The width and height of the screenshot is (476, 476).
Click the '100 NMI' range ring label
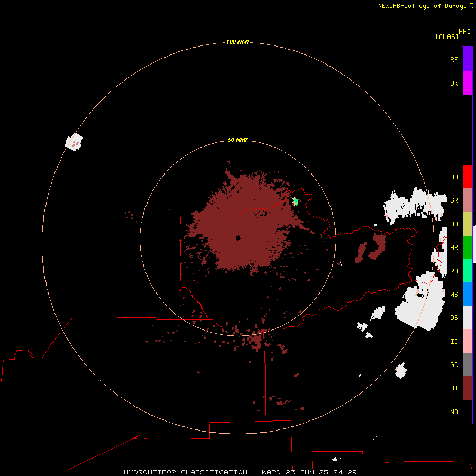click(237, 42)
